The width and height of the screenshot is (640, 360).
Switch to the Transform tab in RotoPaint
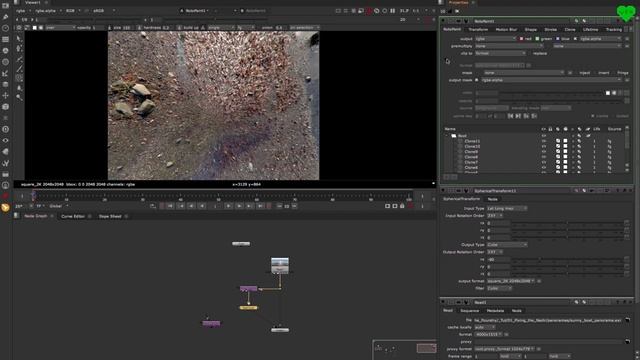478,30
